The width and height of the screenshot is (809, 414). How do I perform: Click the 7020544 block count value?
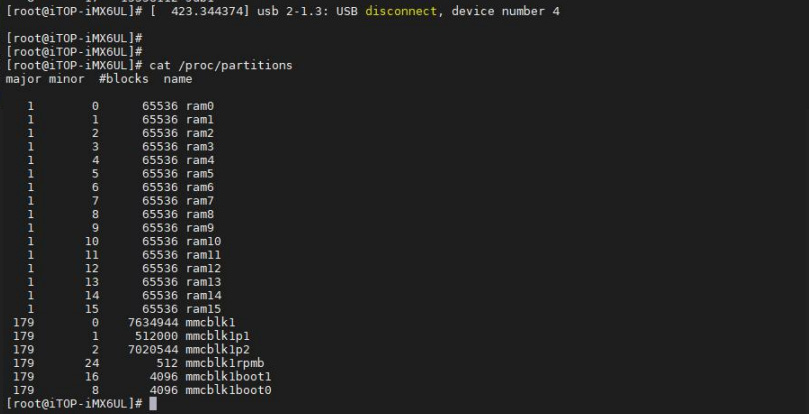[x=153, y=349]
